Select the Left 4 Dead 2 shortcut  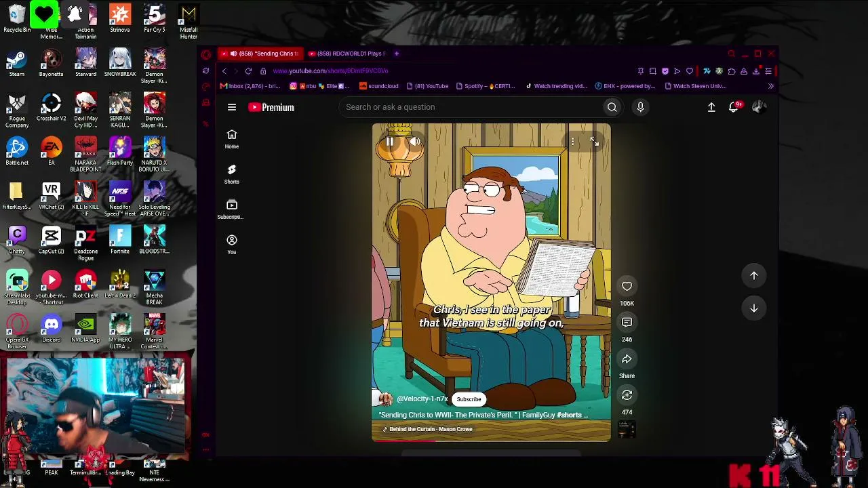click(120, 284)
